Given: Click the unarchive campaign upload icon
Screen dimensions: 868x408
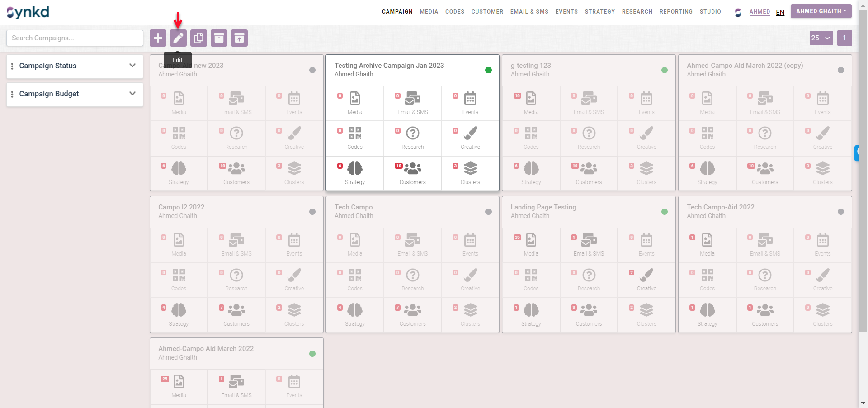Looking at the screenshot, I should pyautogui.click(x=239, y=38).
